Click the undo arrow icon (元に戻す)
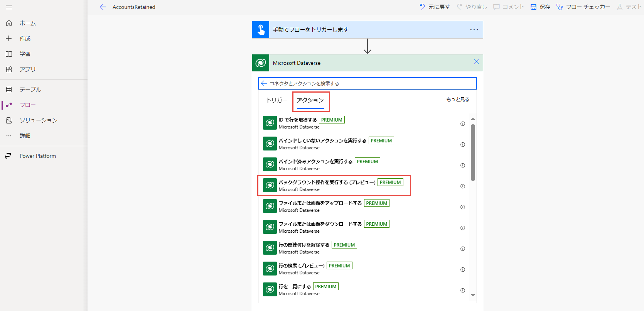The width and height of the screenshot is (644, 311). coord(422,7)
